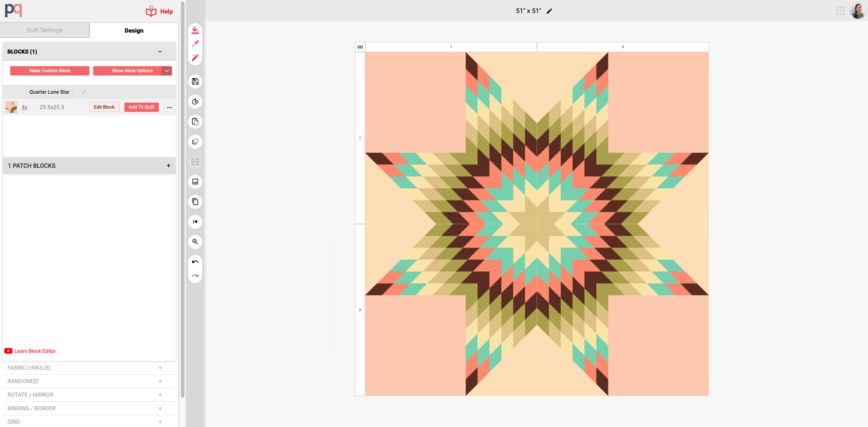This screenshot has height=427, width=868.
Task: Click the Add To Quilt button
Action: (142, 107)
